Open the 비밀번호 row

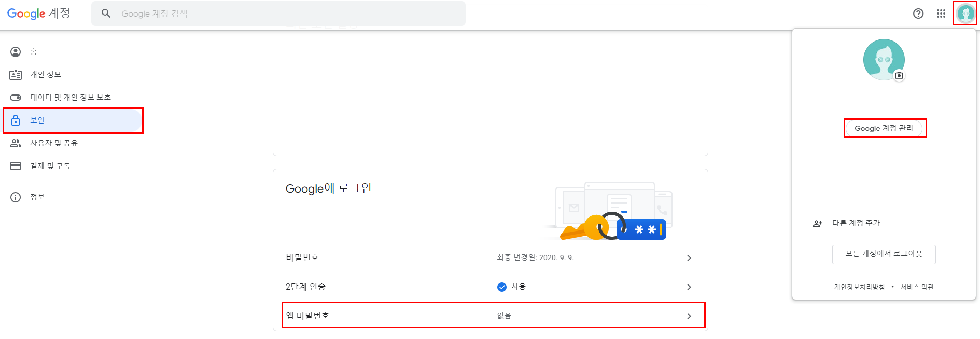pyautogui.click(x=491, y=258)
